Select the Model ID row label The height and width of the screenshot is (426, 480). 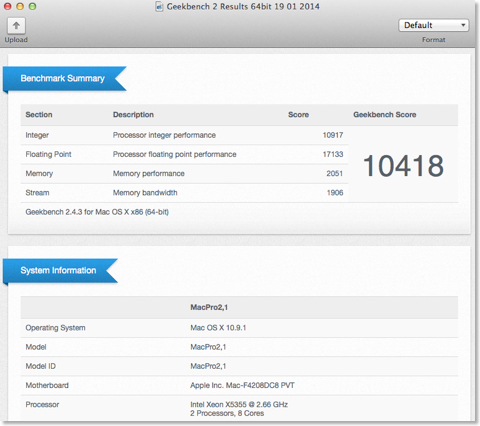point(41,366)
